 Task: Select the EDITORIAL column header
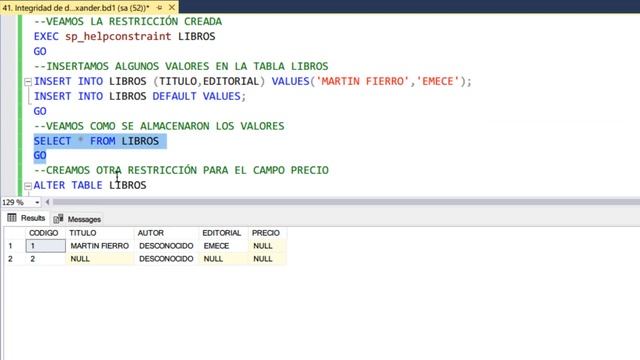[x=223, y=233]
